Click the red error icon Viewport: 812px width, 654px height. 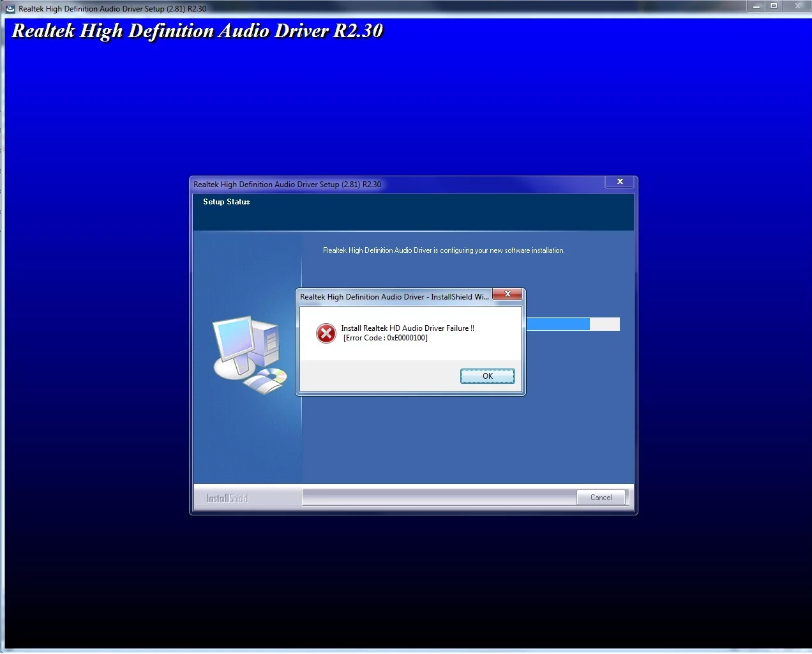pos(326,333)
